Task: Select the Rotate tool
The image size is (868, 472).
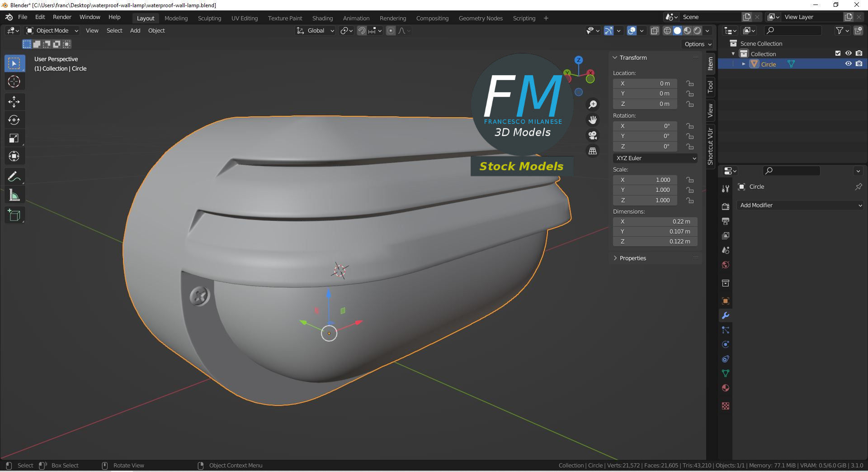Action: tap(14, 120)
